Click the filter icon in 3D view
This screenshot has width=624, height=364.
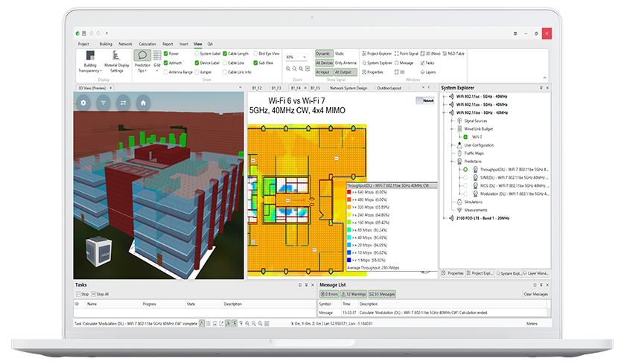point(103,103)
